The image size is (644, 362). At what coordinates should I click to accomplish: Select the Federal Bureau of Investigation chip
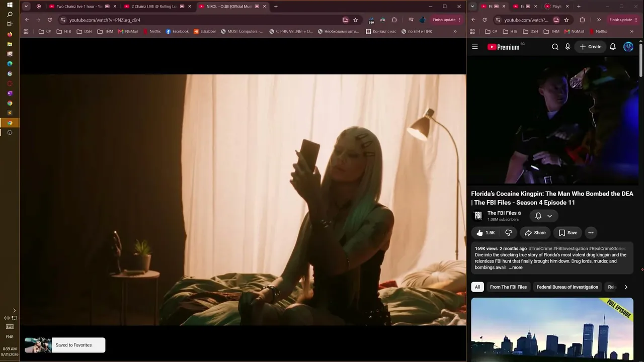568,287
